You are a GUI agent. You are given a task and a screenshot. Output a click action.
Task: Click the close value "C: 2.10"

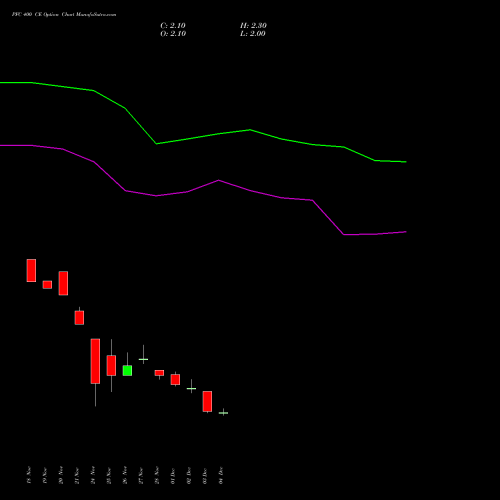(x=173, y=26)
